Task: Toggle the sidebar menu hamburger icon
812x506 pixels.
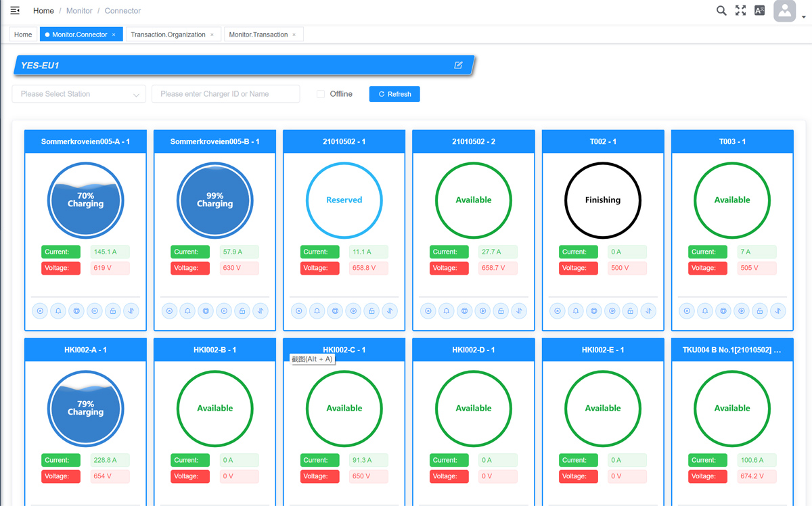Action: (15, 10)
